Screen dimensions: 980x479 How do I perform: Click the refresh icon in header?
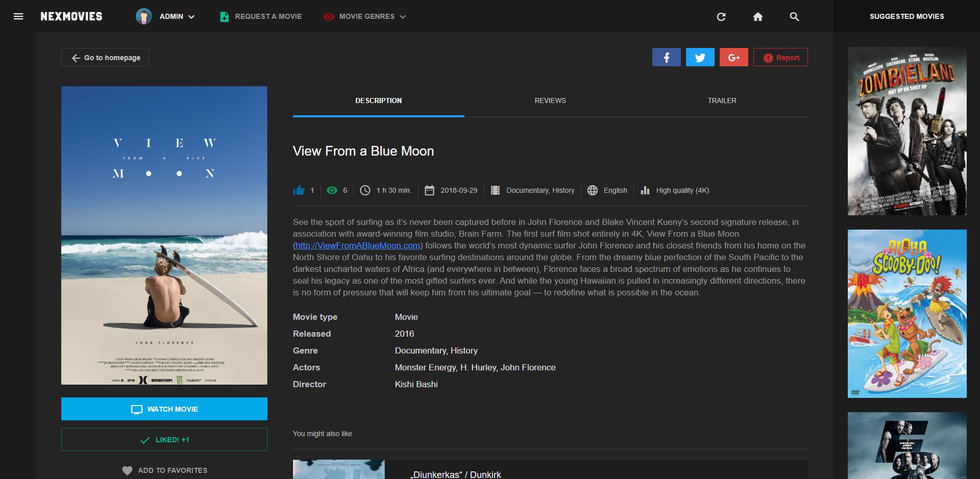(x=721, y=17)
